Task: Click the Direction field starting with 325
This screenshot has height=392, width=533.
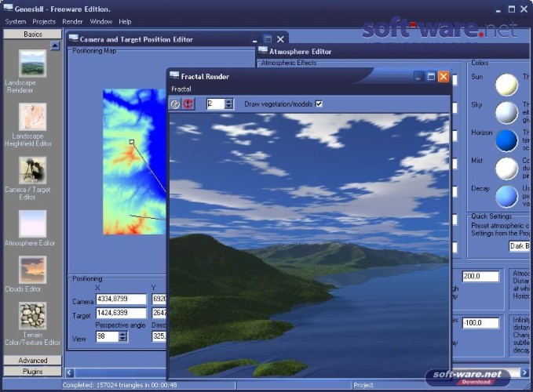Action: pyautogui.click(x=159, y=336)
